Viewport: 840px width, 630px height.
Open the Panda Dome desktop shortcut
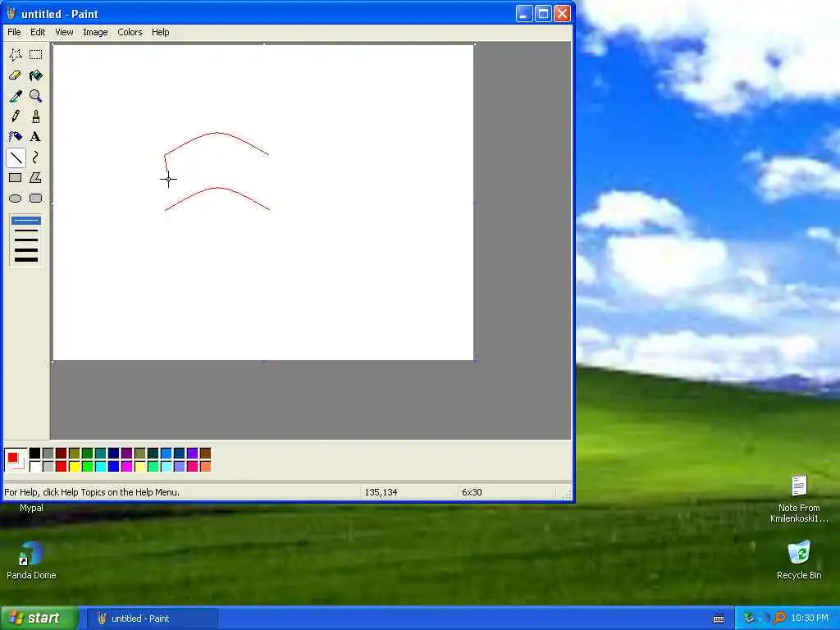click(31, 559)
